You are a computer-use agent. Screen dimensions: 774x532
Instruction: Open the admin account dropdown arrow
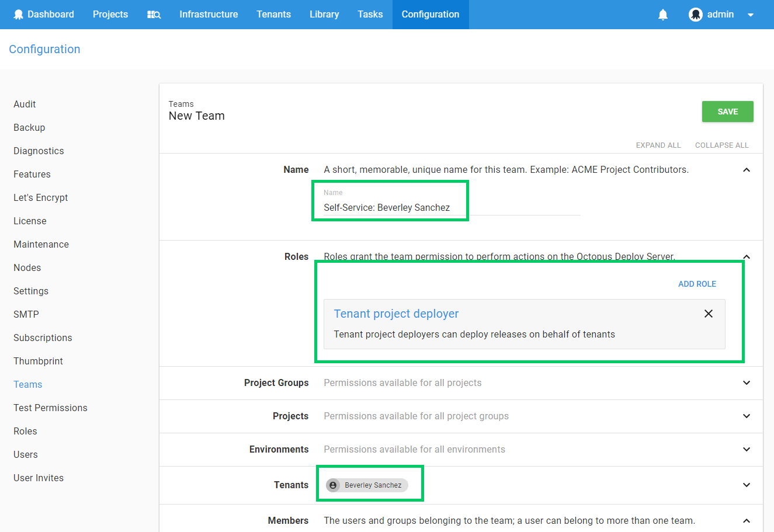coord(751,15)
